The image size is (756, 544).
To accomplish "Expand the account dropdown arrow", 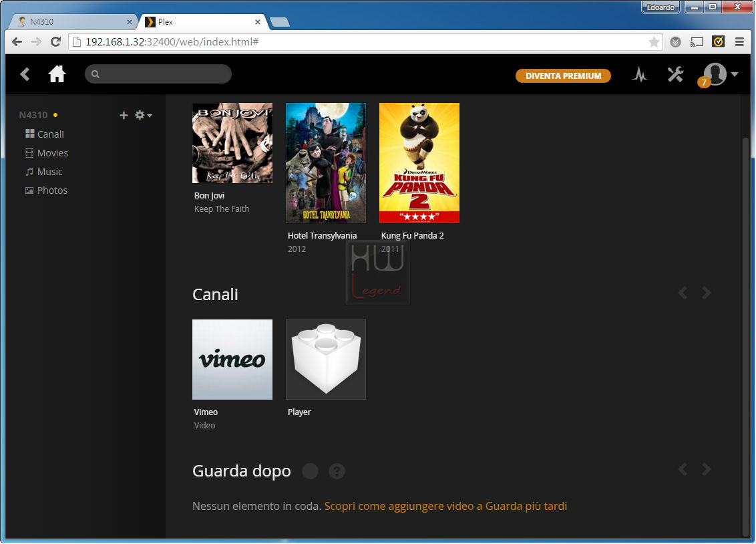I will coord(735,74).
